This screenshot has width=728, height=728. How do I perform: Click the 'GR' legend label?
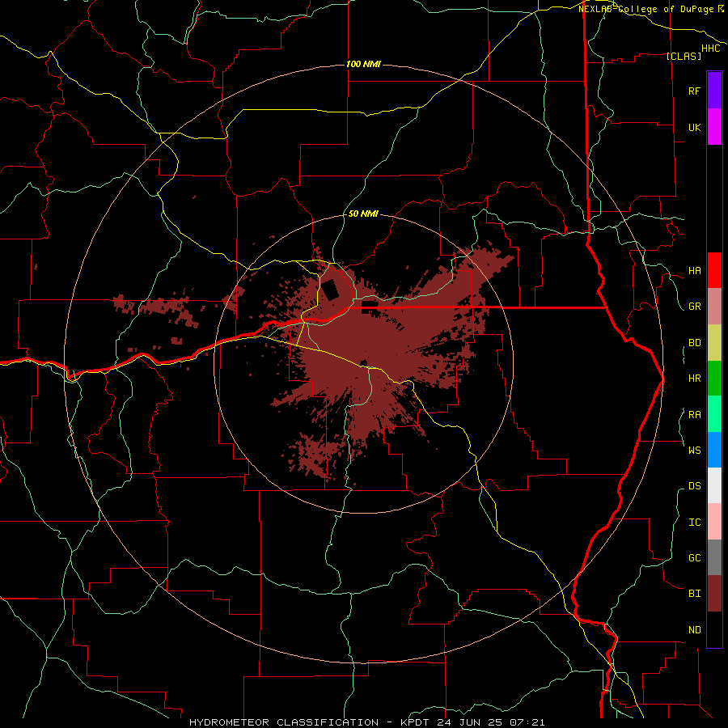click(695, 307)
